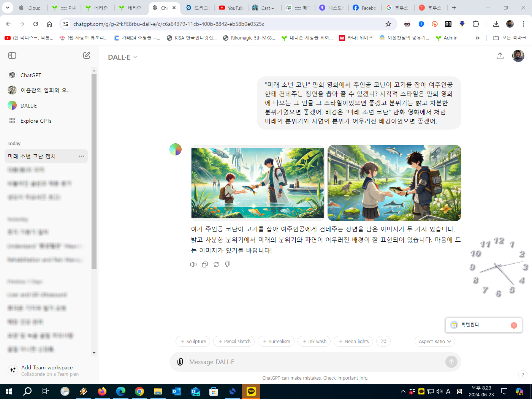The width and height of the screenshot is (532, 399).
Task: Play the response with Read Aloud icon
Action: pos(193,264)
